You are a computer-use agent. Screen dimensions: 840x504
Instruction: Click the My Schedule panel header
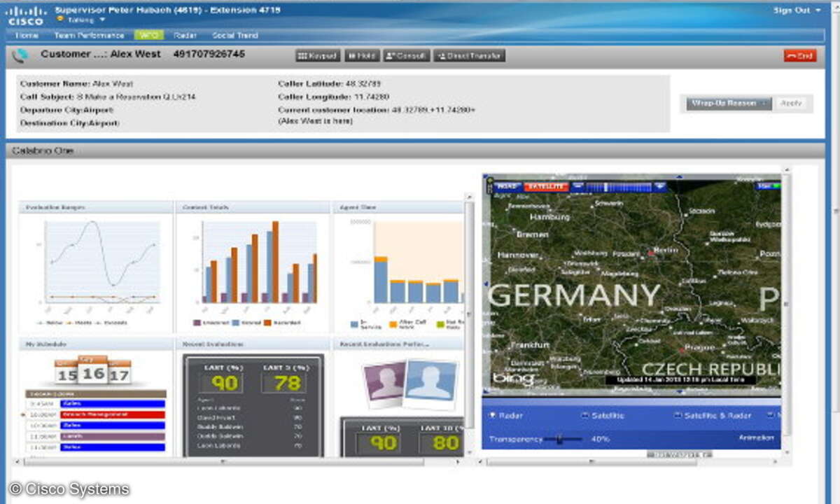tap(95, 344)
